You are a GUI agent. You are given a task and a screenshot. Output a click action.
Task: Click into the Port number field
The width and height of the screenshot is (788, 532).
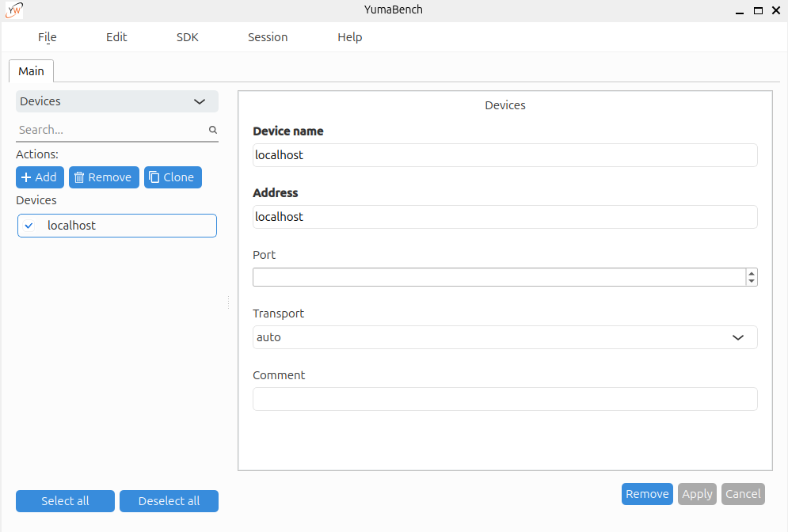pos(499,277)
